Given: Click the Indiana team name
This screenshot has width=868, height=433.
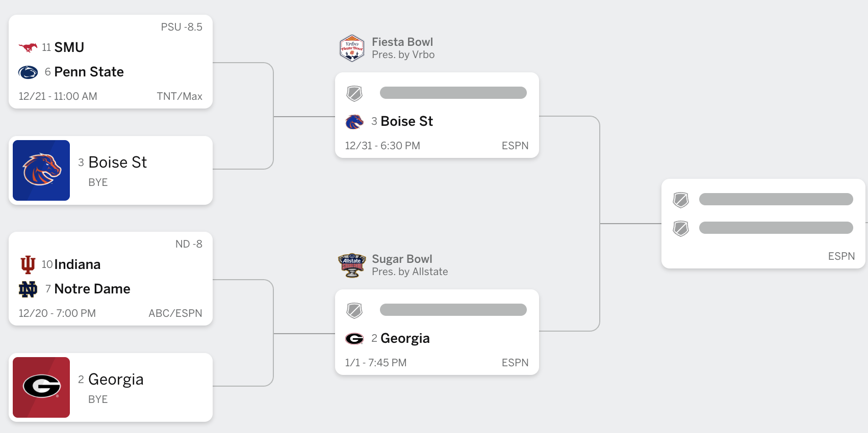Looking at the screenshot, I should [78, 264].
